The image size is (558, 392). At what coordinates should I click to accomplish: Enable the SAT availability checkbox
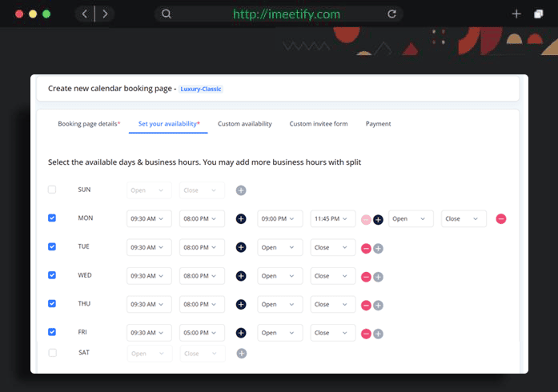click(x=52, y=353)
